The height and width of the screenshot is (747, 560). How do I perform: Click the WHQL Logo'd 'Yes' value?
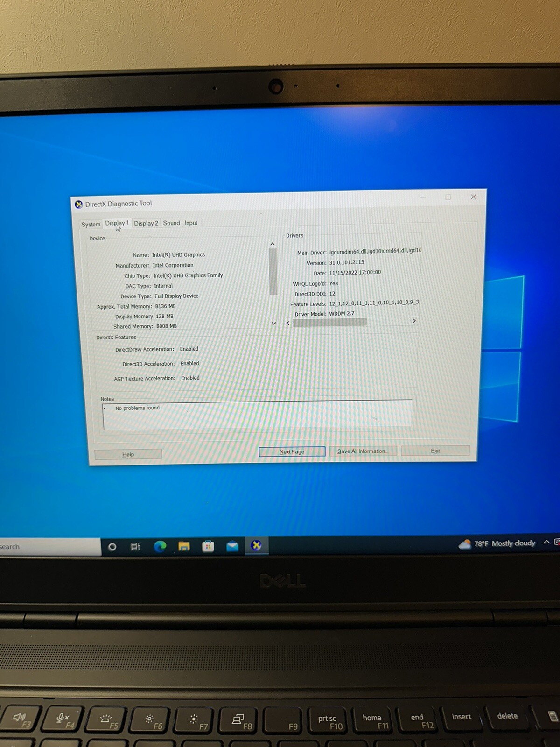tap(333, 283)
